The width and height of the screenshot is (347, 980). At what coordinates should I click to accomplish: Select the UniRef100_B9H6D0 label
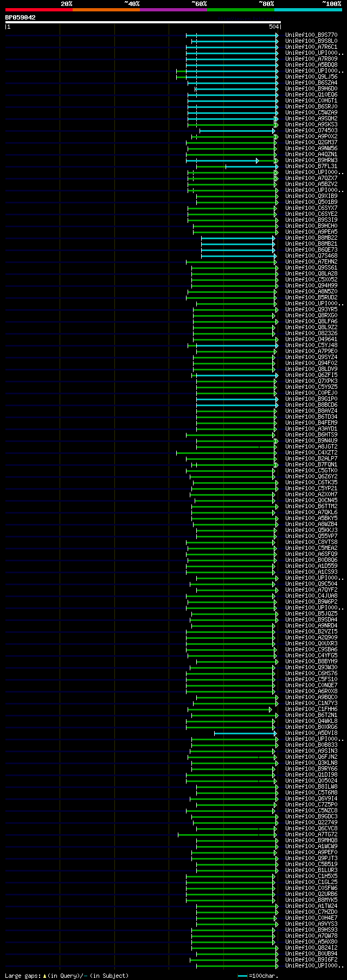pos(312,88)
